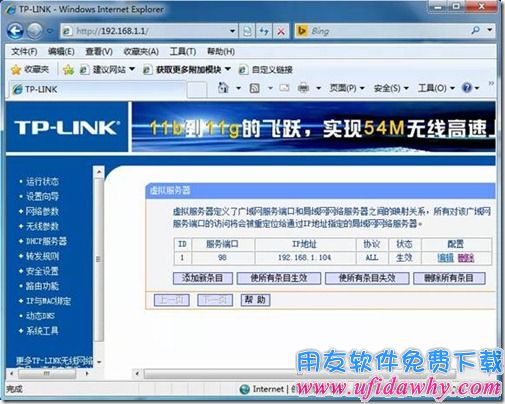Expand 系统工具 in the sidebar
This screenshot has width=505, height=404.
tap(42, 331)
